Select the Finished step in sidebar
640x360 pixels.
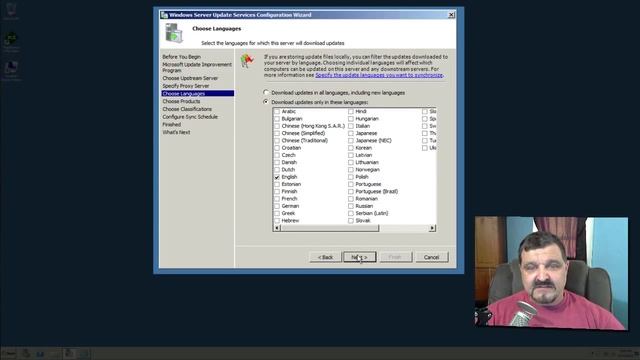click(x=171, y=124)
